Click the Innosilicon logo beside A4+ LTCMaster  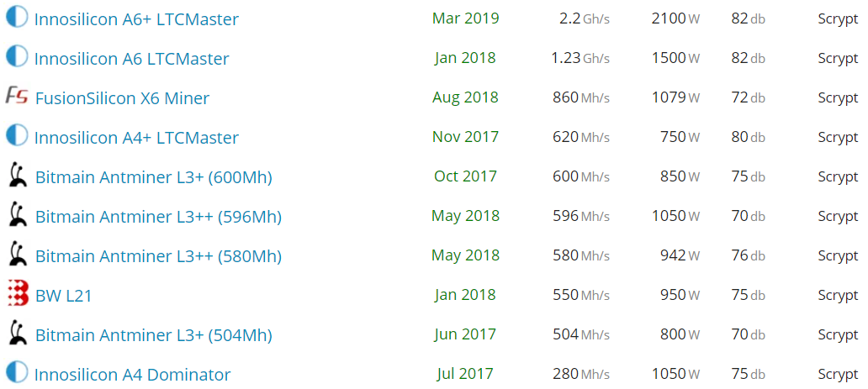[17, 135]
